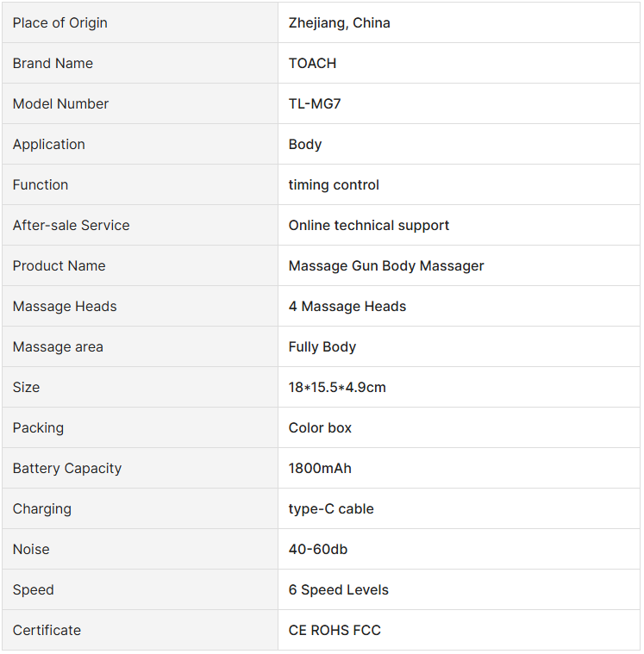
Task: Select the Fully Body massage area value
Action: tap(322, 347)
